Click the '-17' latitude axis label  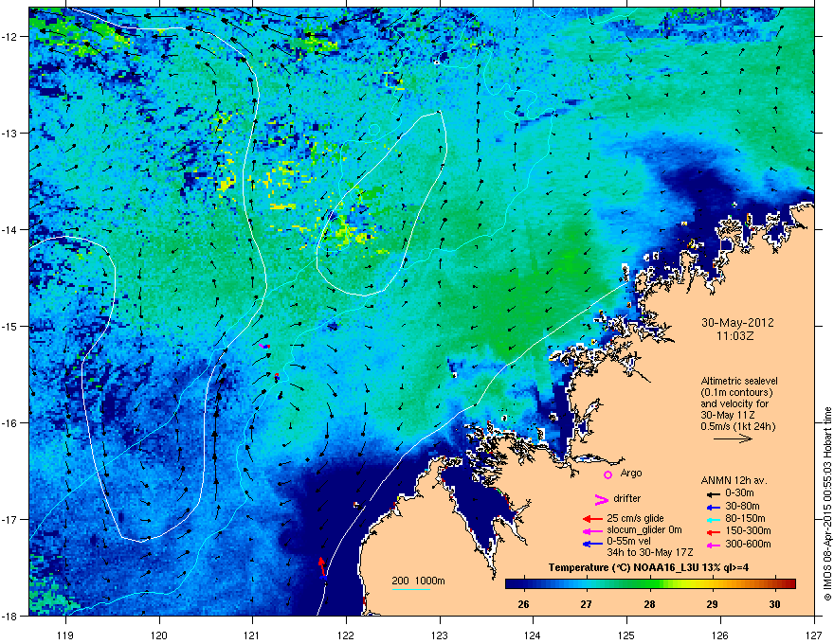pyautogui.click(x=9, y=519)
